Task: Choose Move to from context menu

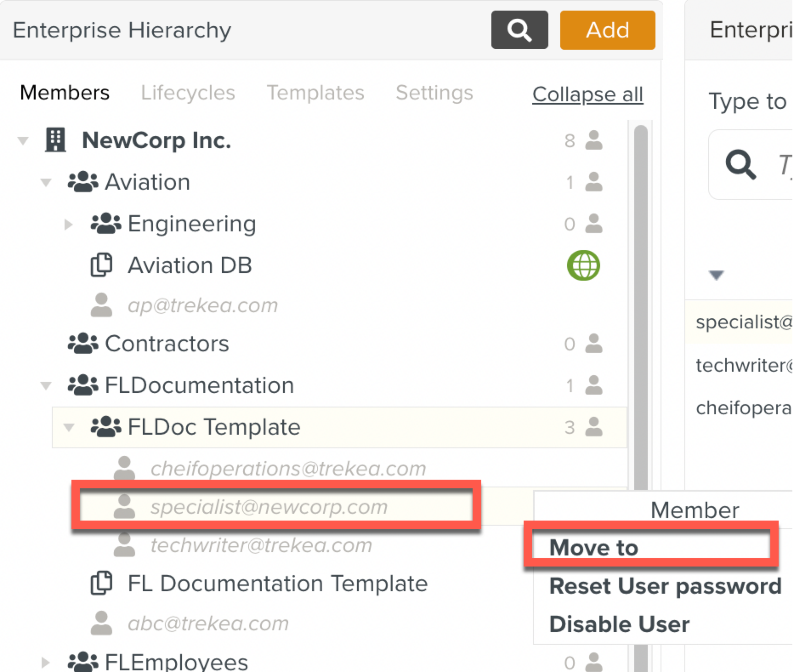Action: point(593,547)
